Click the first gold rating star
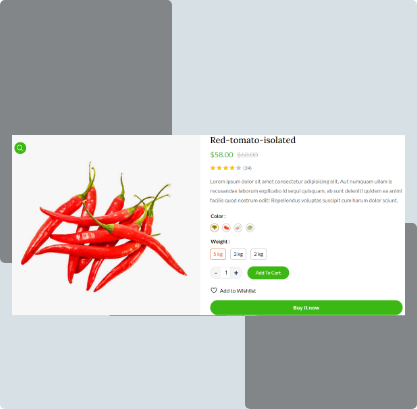Viewport: 417px width, 409px height. (213, 168)
